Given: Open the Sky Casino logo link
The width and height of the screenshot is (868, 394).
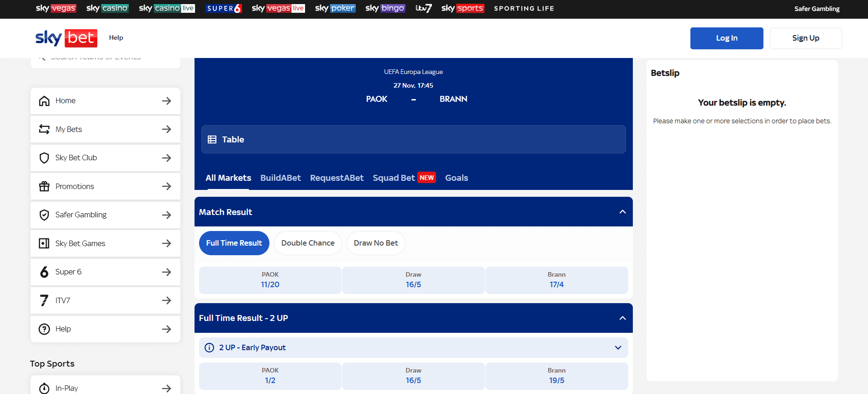Looking at the screenshot, I should (x=107, y=8).
